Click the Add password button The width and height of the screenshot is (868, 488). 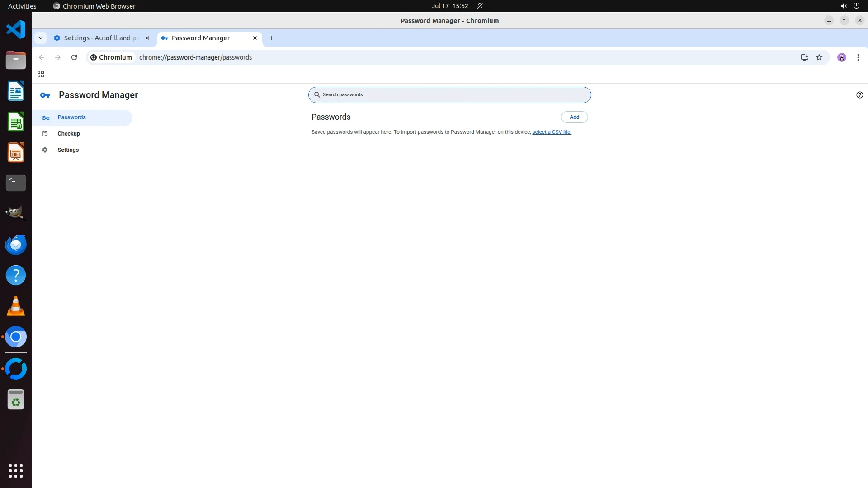574,117
